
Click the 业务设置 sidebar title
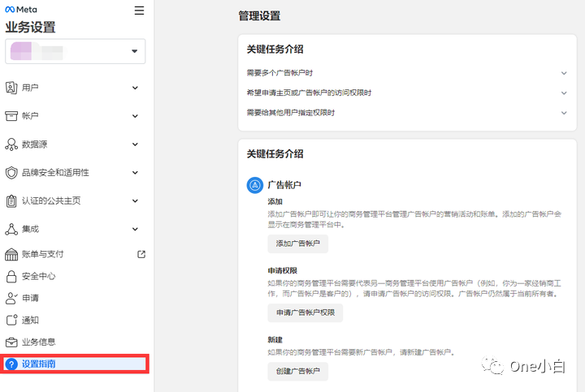point(30,28)
